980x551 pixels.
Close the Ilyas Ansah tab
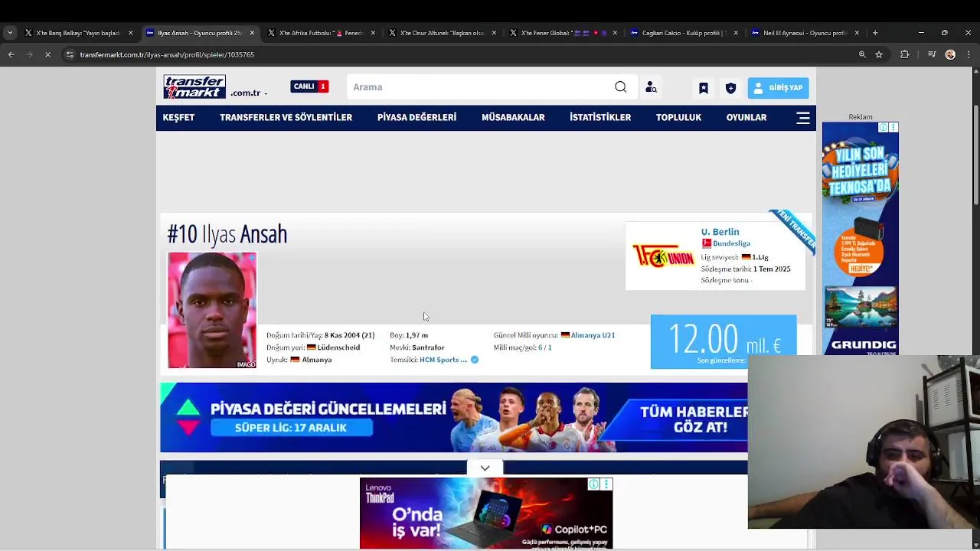click(x=252, y=33)
